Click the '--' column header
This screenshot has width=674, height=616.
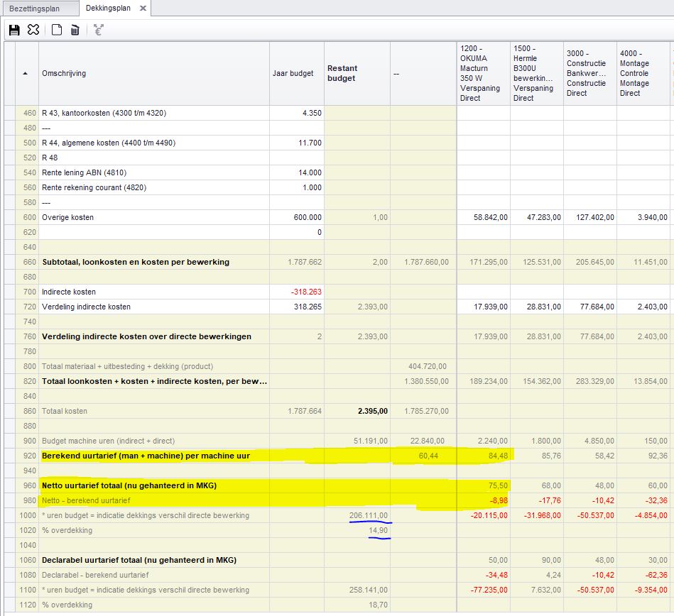(423, 74)
